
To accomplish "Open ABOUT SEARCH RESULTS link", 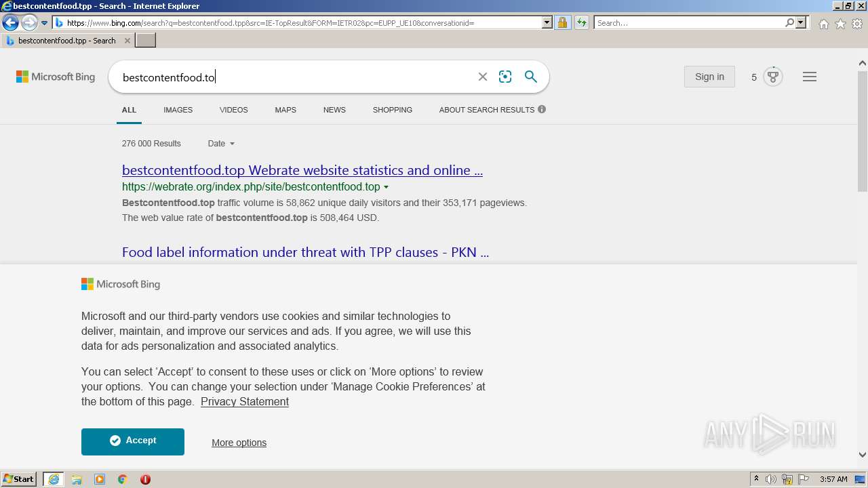I will tap(486, 110).
